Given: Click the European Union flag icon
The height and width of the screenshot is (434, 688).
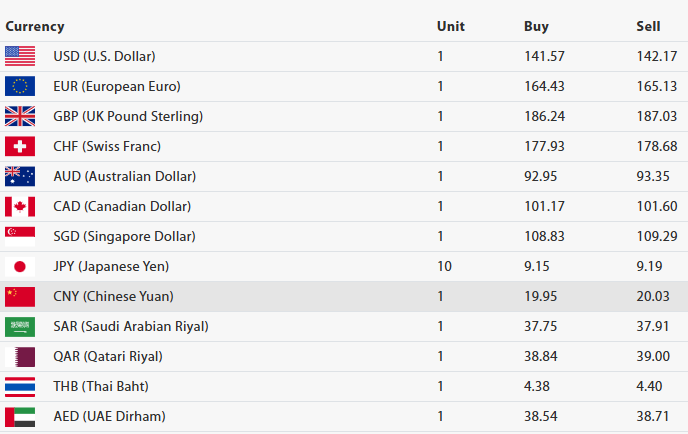Looking at the screenshot, I should [20, 86].
